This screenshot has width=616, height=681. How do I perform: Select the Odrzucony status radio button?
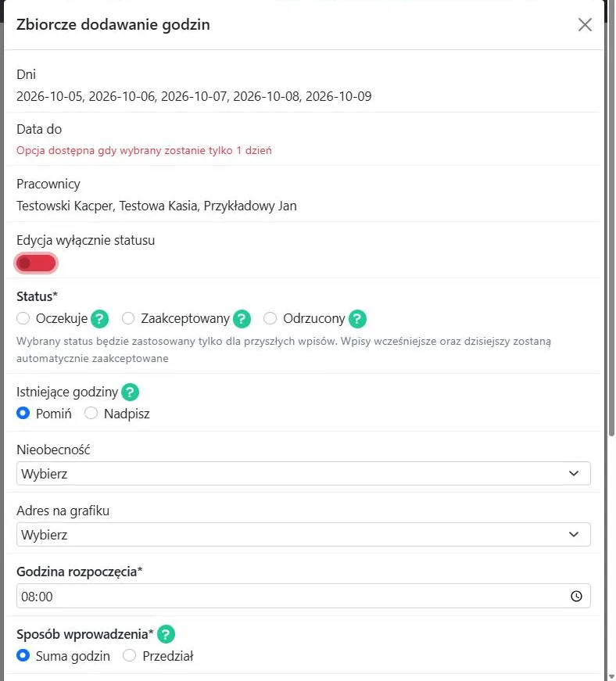270,318
